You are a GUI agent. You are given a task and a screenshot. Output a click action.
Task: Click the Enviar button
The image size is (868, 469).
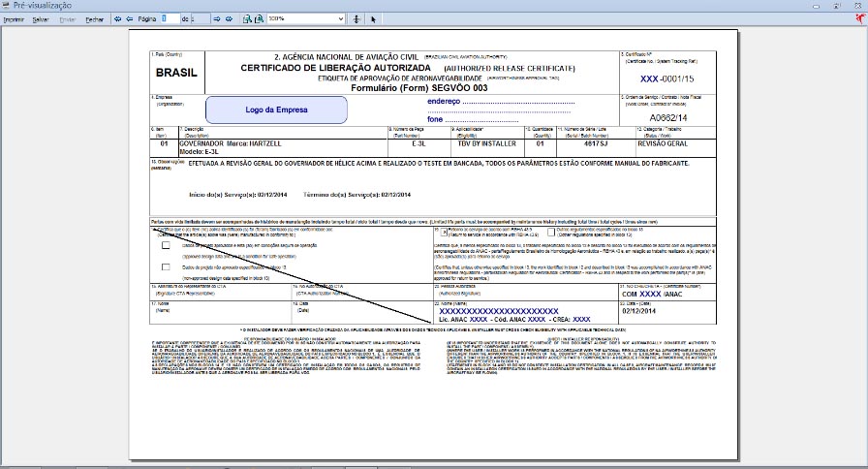[68, 19]
